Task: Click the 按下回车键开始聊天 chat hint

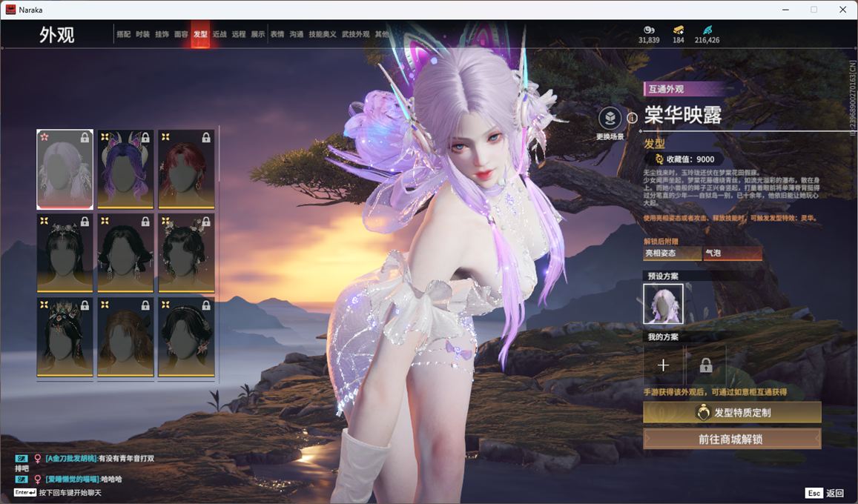Action: coord(70,493)
